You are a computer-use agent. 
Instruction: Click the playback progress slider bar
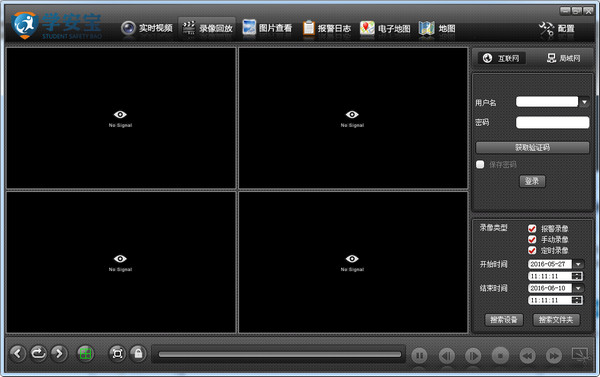pyautogui.click(x=280, y=354)
